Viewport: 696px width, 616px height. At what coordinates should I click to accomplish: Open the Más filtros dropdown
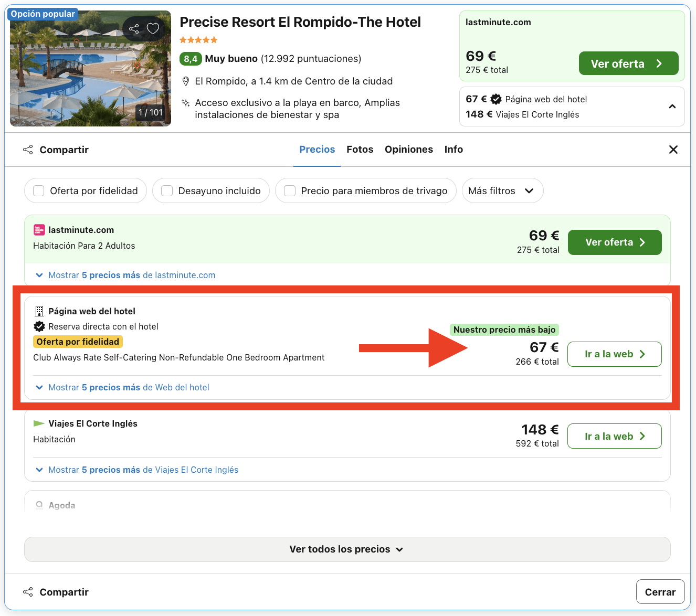(502, 190)
